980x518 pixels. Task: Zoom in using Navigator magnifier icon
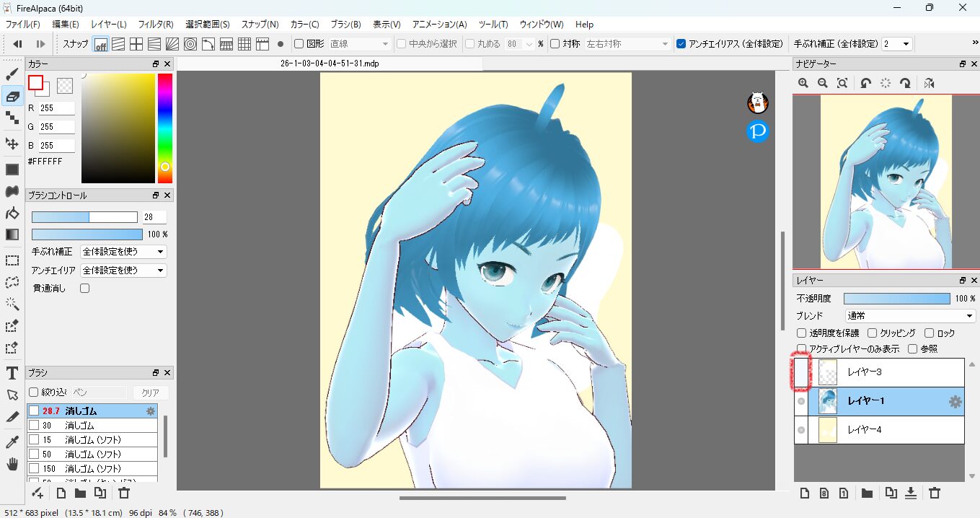(803, 83)
